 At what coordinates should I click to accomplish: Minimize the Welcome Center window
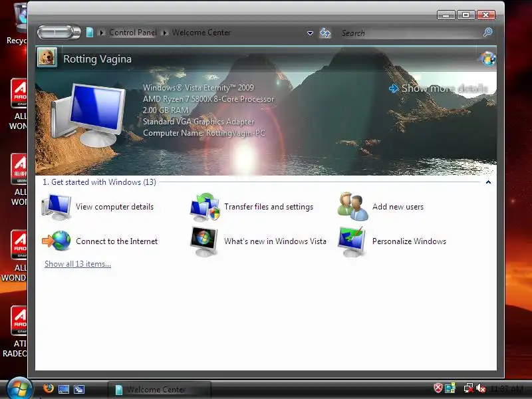(x=446, y=15)
